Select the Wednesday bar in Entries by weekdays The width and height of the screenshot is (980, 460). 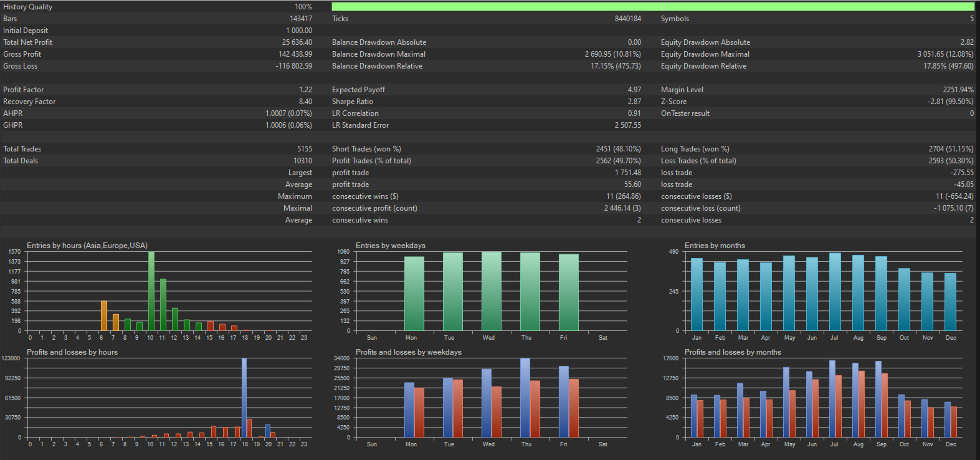pyautogui.click(x=491, y=291)
